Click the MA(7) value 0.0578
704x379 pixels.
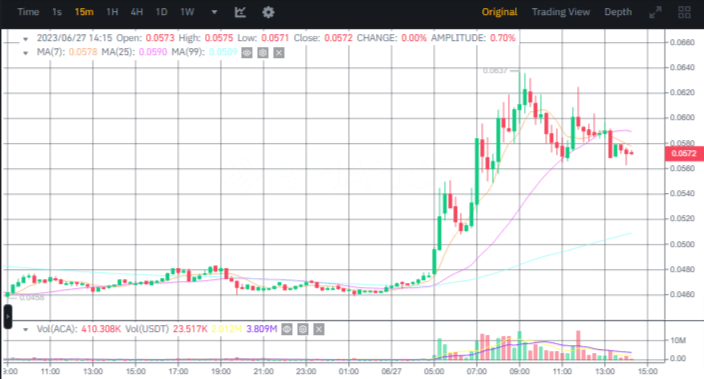point(83,52)
